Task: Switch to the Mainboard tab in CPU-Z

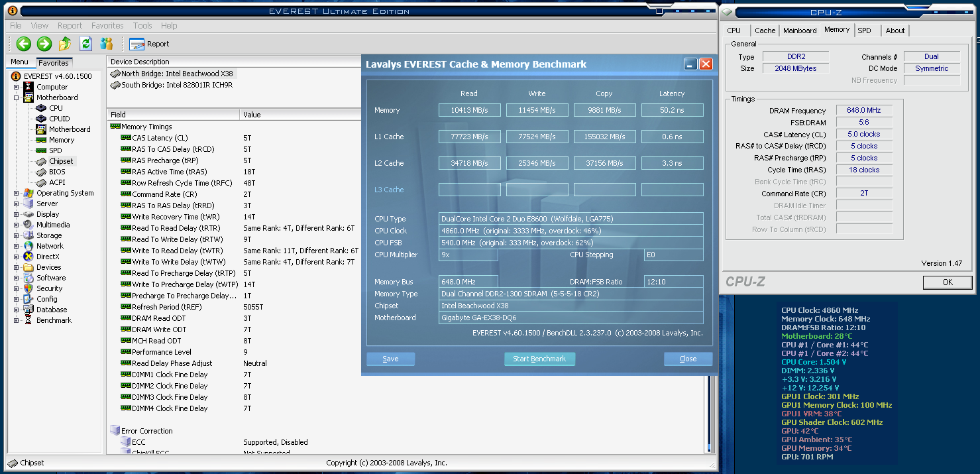Action: 800,30
